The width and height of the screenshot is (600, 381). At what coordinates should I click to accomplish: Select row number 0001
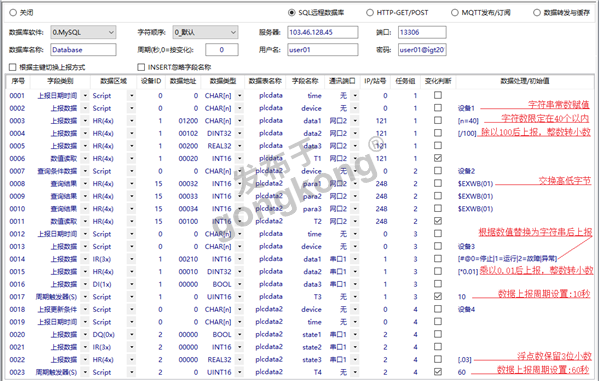tap(17, 96)
